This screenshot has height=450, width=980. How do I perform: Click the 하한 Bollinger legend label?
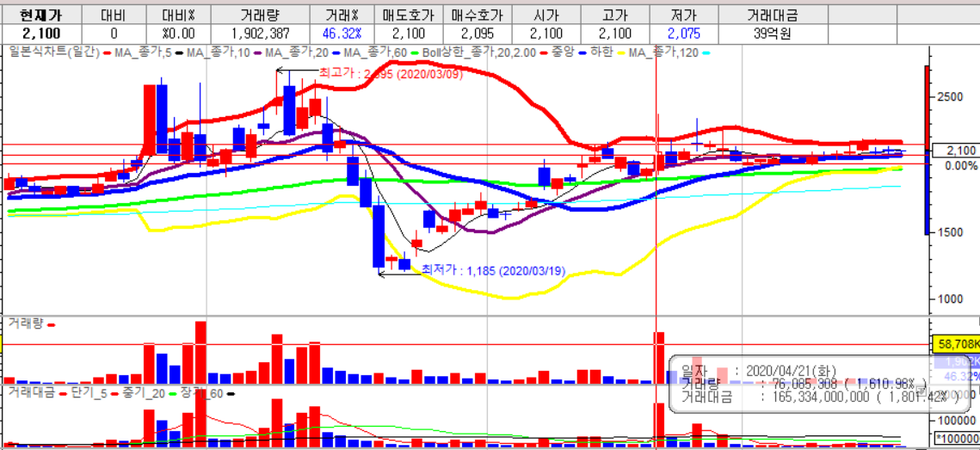point(603,53)
